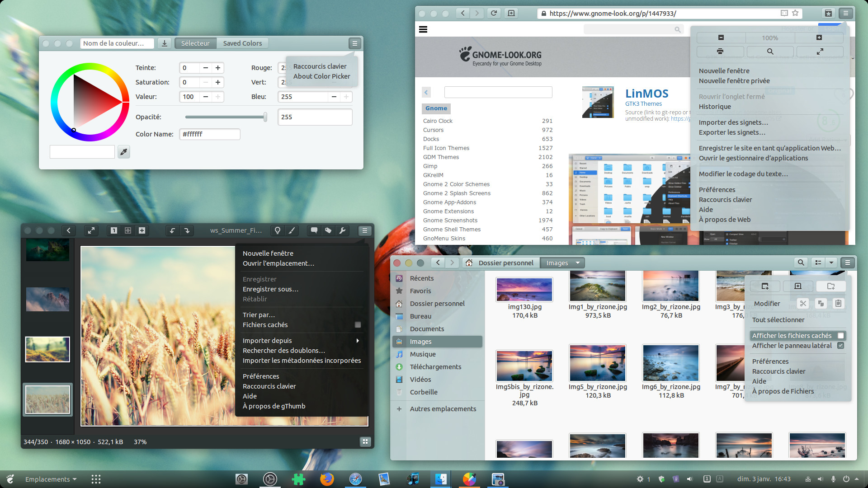Zoom in with plus button in Web menu
Screen dimensions: 868x488
[x=819, y=38]
